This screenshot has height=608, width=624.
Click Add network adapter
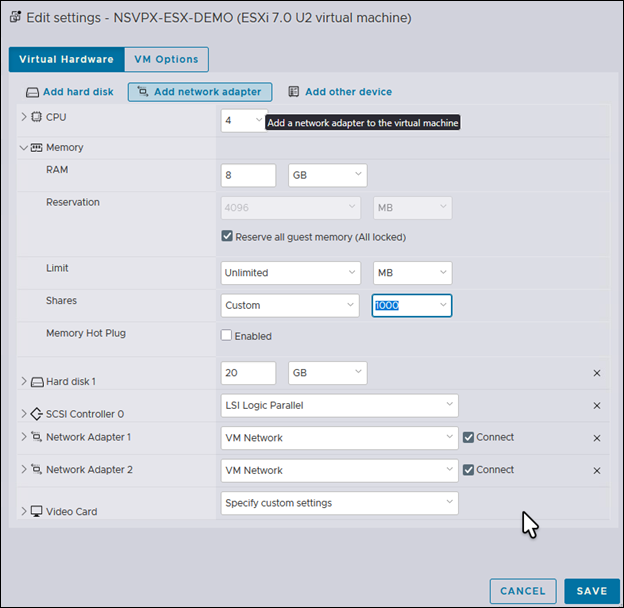click(x=200, y=92)
